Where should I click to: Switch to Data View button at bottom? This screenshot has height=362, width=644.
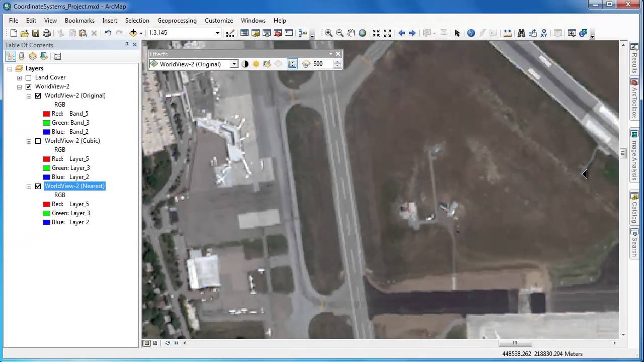[147, 343]
